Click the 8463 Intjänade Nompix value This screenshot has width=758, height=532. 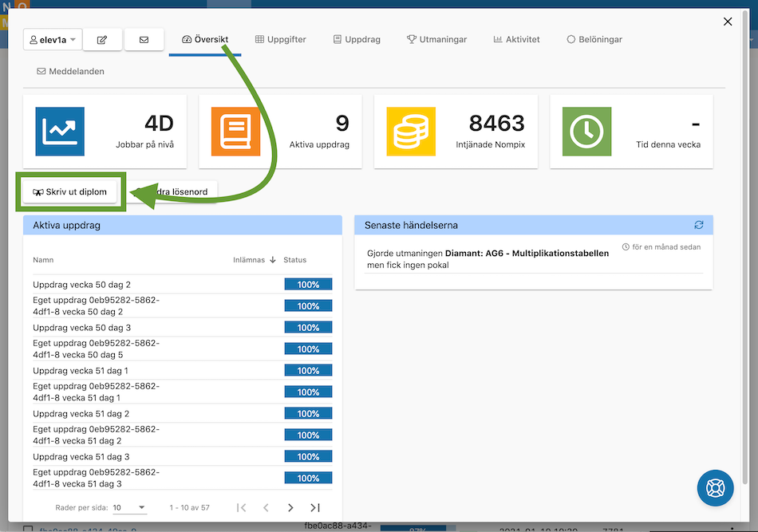click(x=496, y=124)
